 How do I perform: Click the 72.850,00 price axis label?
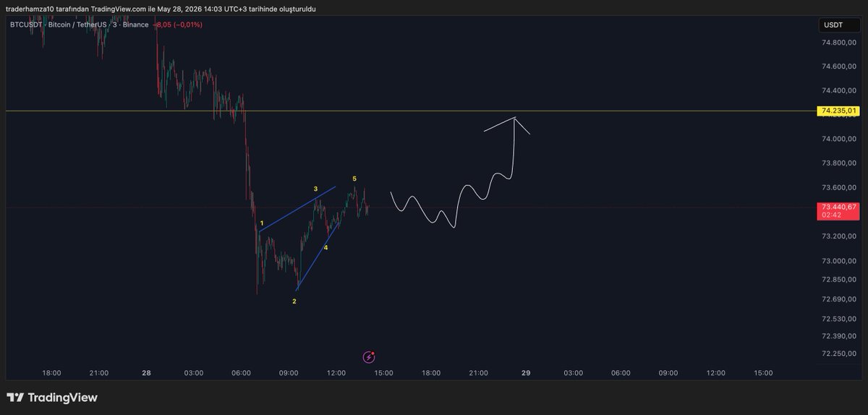point(839,280)
